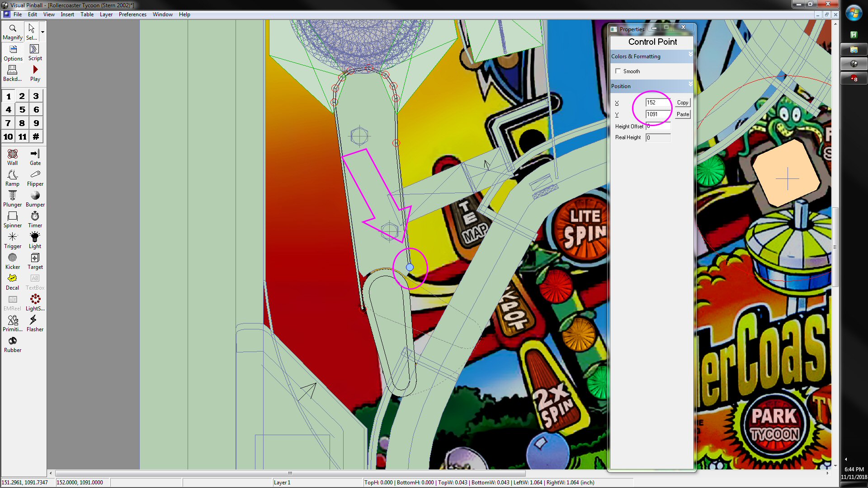The height and width of the screenshot is (488, 868).
Task: Click the X position input field
Action: coord(658,103)
